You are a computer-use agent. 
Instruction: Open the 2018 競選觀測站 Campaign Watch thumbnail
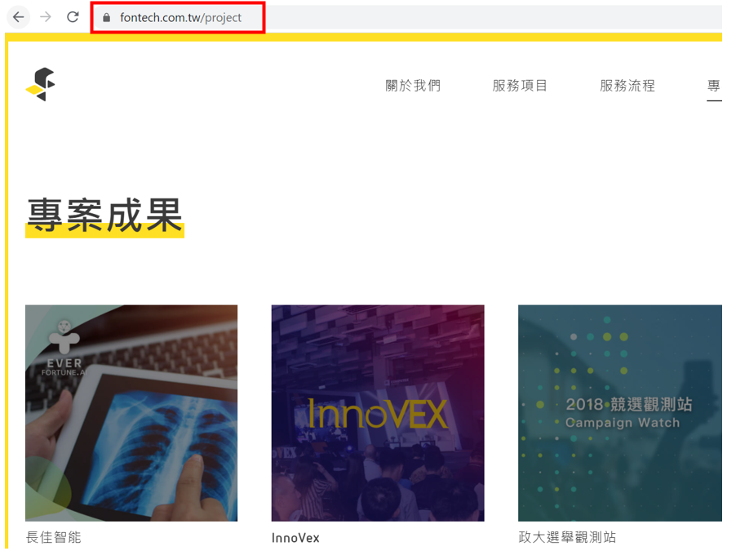(x=620, y=413)
